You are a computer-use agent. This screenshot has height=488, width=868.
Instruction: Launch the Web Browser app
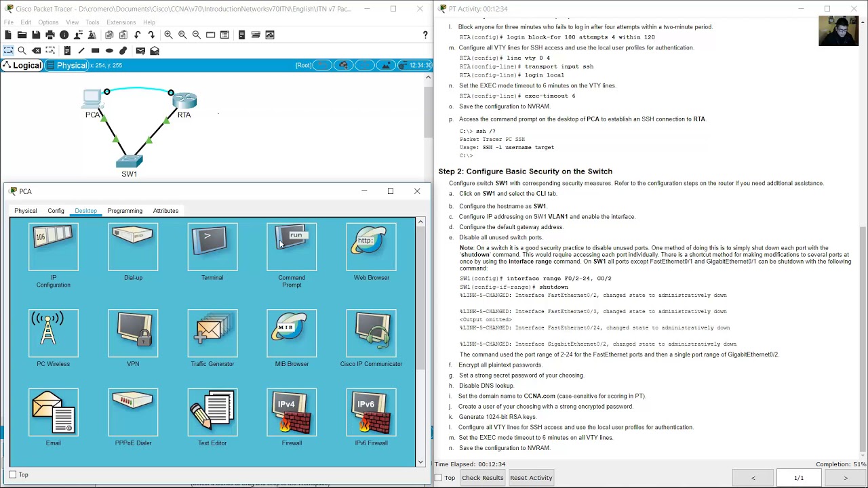pyautogui.click(x=371, y=247)
